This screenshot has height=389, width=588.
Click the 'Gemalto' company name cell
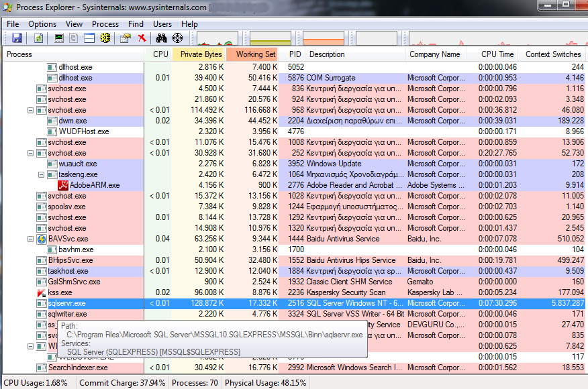(x=420, y=282)
